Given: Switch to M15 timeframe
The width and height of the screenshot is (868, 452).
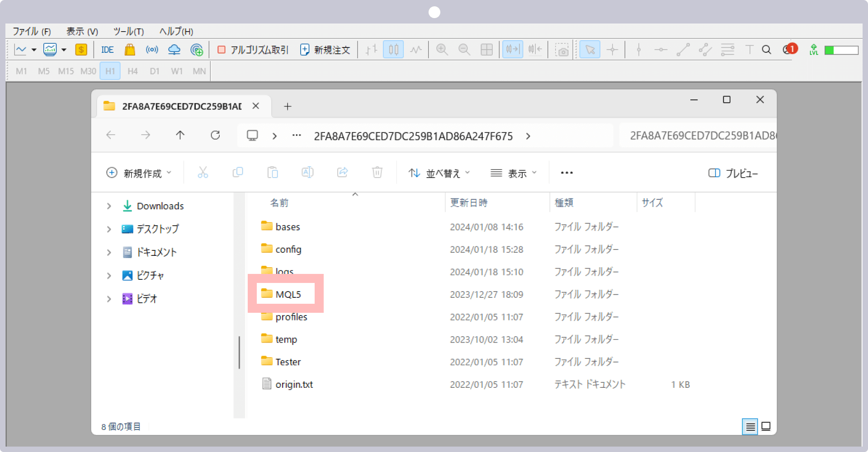Looking at the screenshot, I should coord(66,71).
